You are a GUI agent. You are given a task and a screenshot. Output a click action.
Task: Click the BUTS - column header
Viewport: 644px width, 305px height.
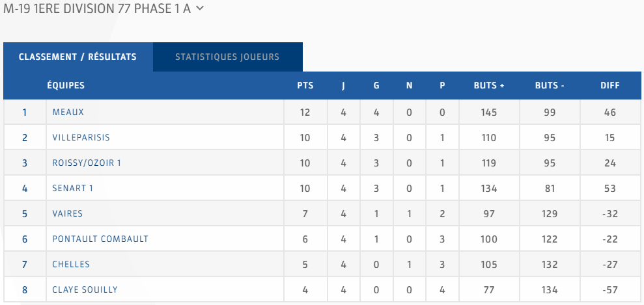[x=550, y=86]
